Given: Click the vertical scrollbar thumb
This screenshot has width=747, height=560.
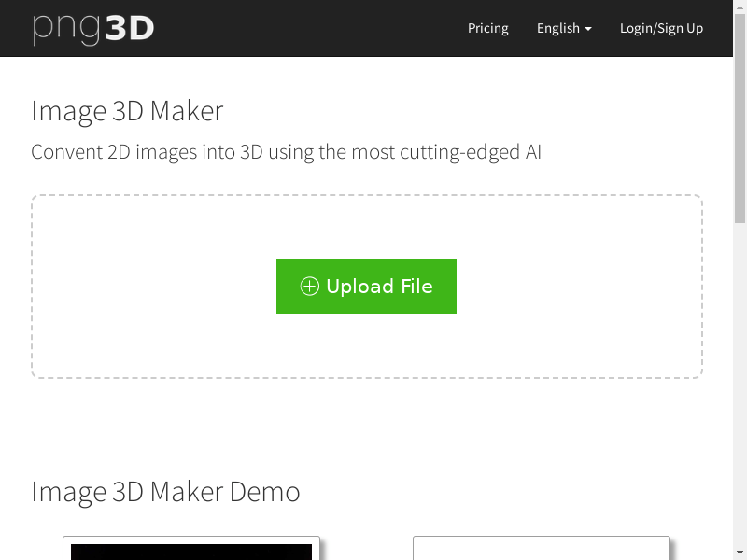Looking at the screenshot, I should pyautogui.click(x=740, y=140).
